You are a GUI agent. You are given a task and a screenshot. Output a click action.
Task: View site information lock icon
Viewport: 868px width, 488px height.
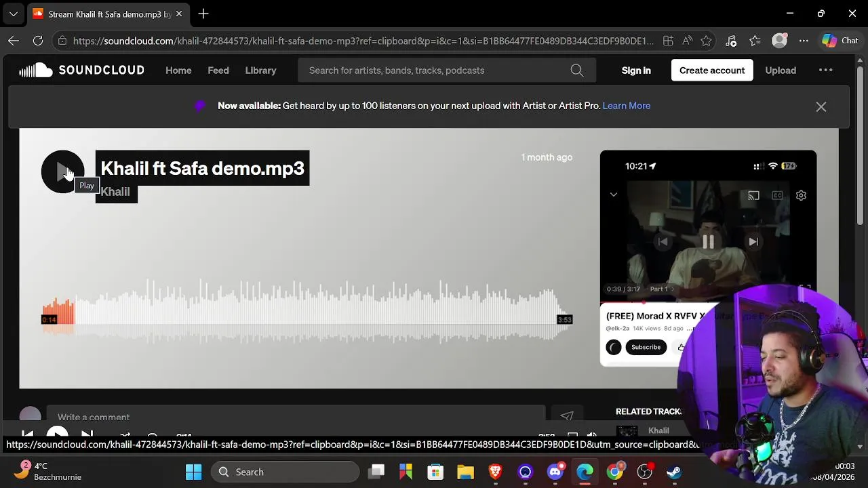[62, 41]
